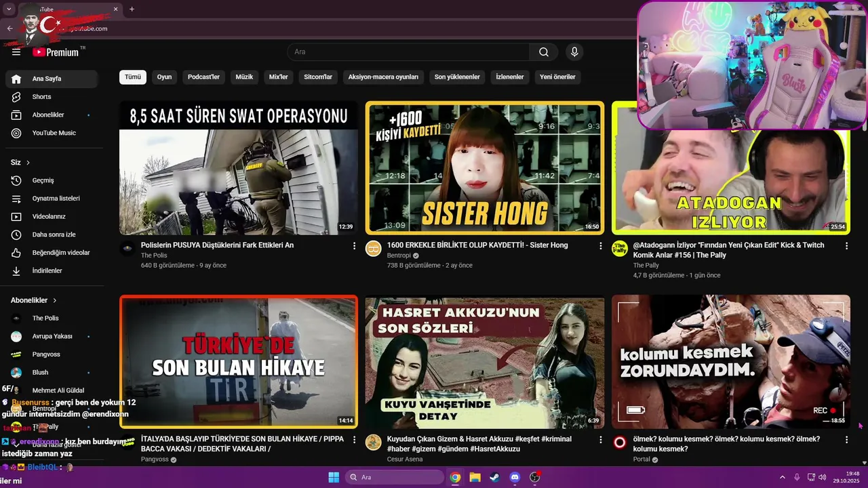
Task: Open options menu for Kuyudan Çıkan Gizem video
Action: click(x=600, y=440)
